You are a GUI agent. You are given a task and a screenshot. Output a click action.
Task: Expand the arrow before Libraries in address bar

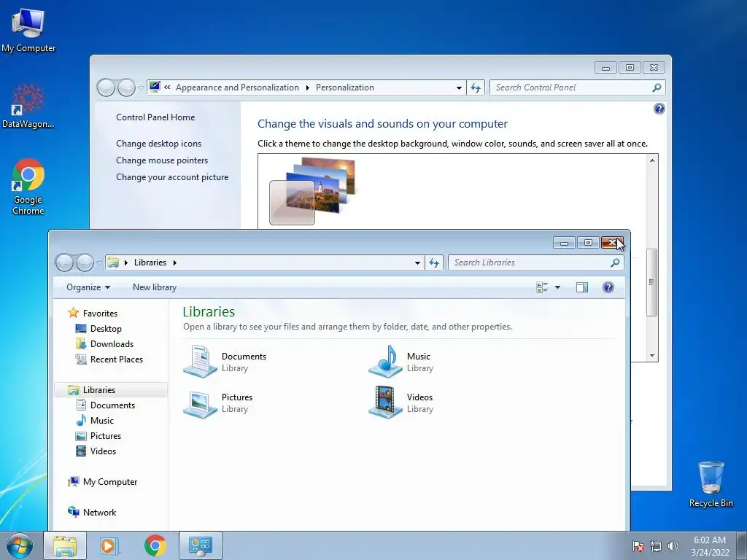(126, 262)
